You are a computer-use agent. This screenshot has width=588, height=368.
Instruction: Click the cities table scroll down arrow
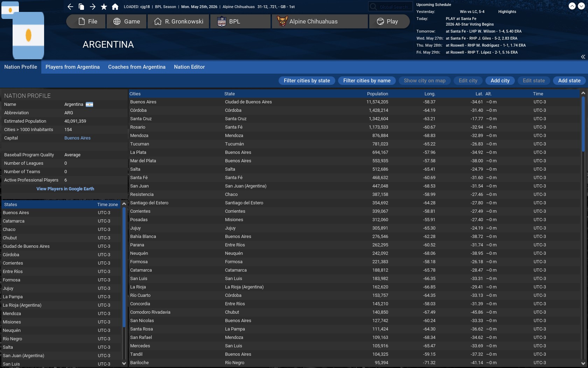click(x=583, y=363)
